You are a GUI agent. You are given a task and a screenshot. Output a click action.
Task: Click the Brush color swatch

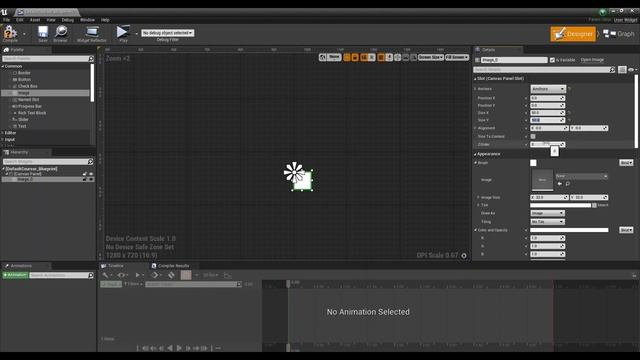coord(533,163)
